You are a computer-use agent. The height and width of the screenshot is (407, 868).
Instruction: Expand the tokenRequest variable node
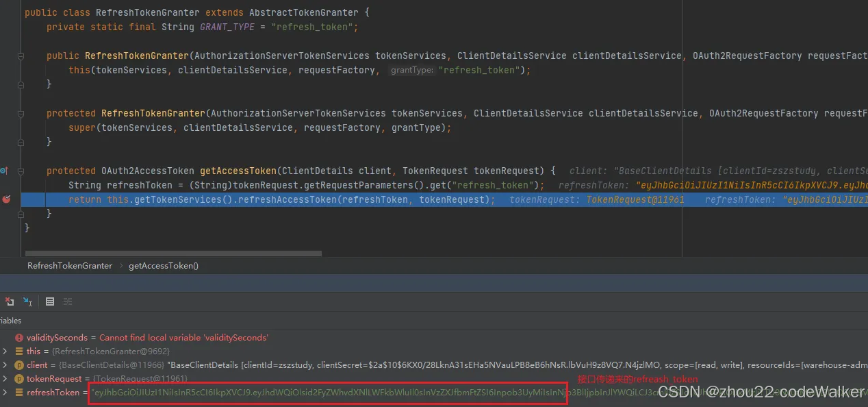[5, 379]
